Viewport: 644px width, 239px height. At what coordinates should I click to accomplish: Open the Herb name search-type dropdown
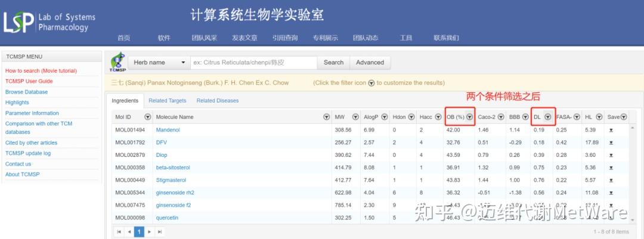(159, 63)
